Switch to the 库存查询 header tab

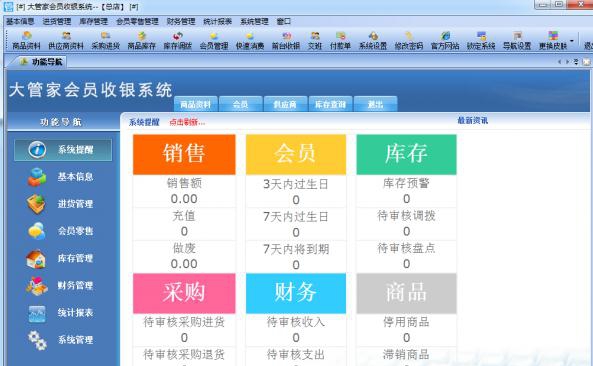330,104
